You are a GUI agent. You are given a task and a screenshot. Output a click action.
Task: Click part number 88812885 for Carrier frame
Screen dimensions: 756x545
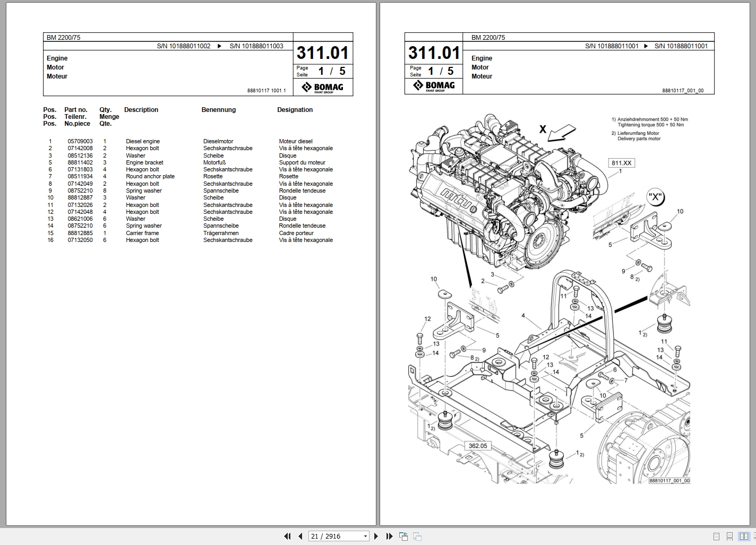coord(80,233)
